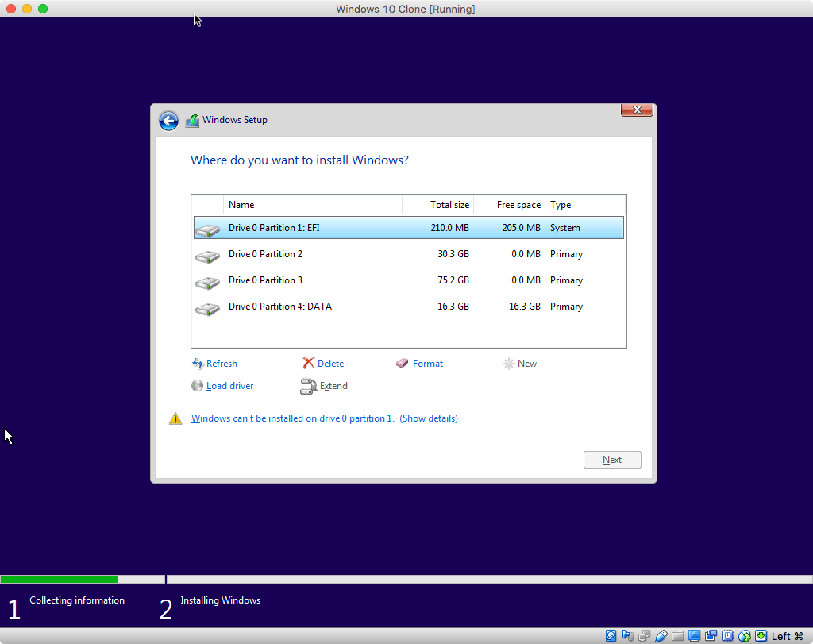Open VirtualBox CPU virtualization indicator

[x=728, y=636]
